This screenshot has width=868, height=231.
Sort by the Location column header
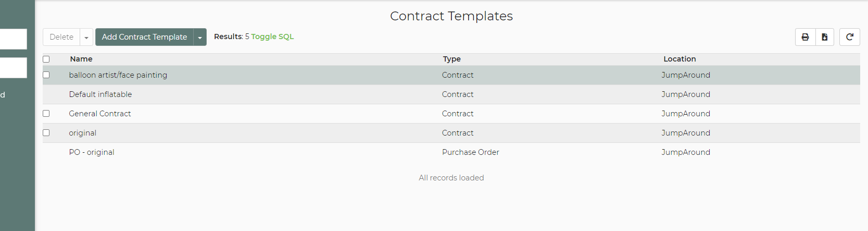click(680, 59)
